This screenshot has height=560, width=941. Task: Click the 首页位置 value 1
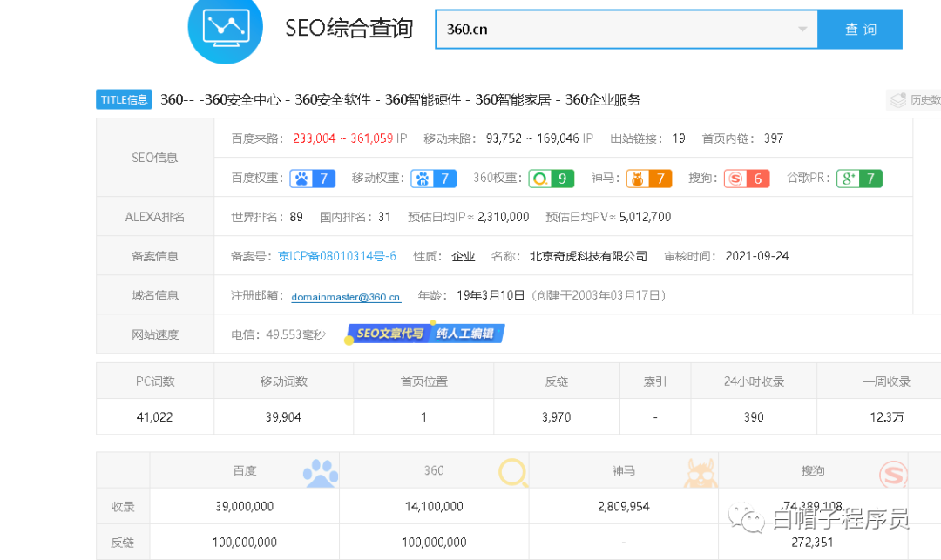click(x=423, y=416)
